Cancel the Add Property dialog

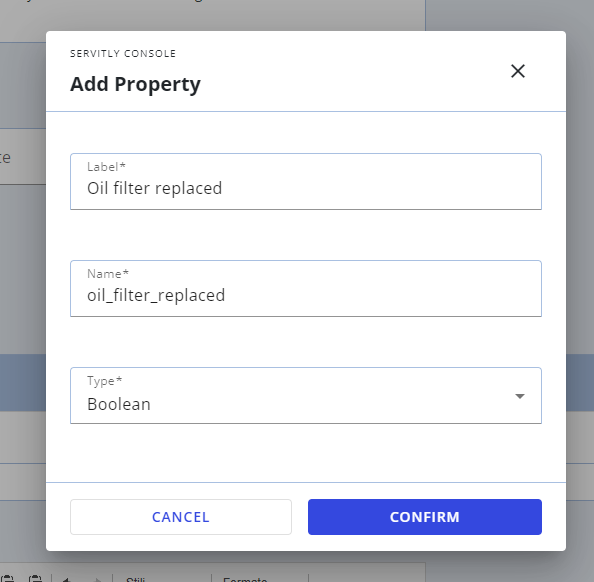click(181, 517)
